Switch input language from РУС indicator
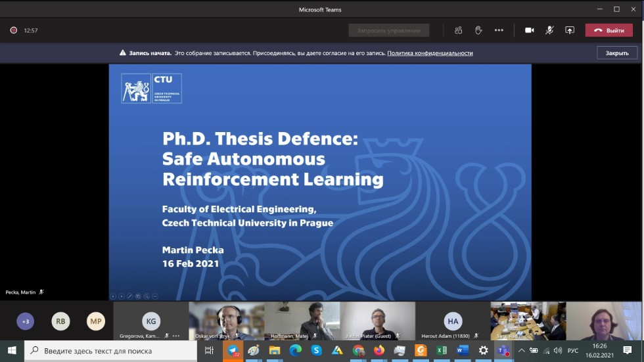Image resolution: width=644 pixels, height=362 pixels. [x=573, y=351]
